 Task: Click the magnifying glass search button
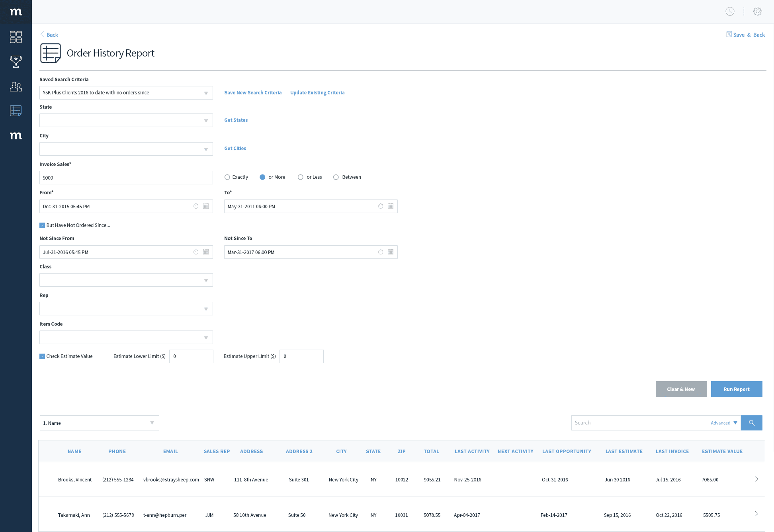coord(752,423)
